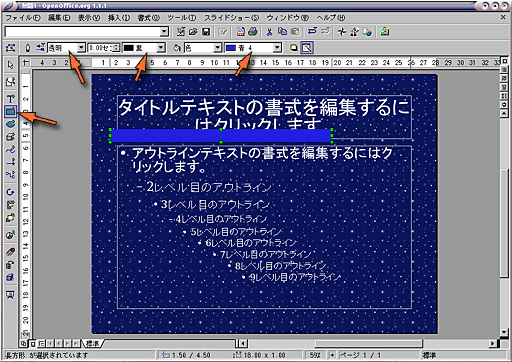Click the Redo arrow icon
This screenshot has width=512, height=362.
tap(325, 32)
